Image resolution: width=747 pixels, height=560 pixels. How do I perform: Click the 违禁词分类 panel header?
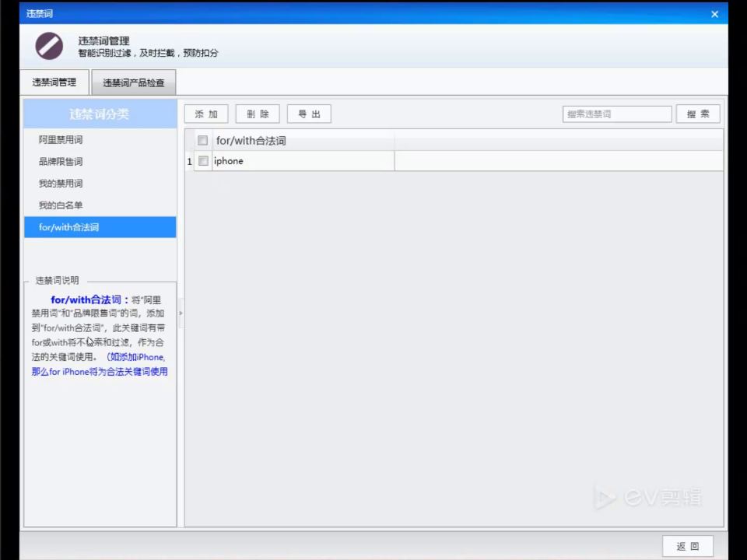click(x=100, y=114)
